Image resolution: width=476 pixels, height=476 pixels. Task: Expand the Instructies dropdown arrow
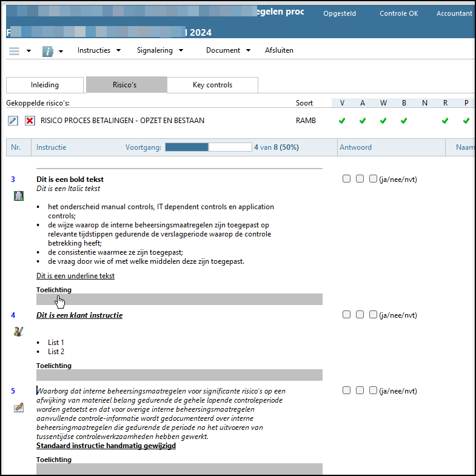click(119, 50)
